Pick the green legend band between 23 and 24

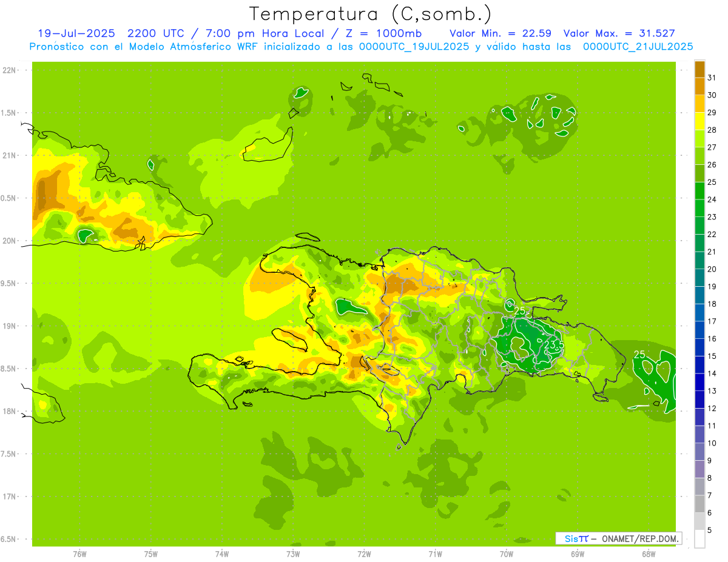click(x=700, y=208)
